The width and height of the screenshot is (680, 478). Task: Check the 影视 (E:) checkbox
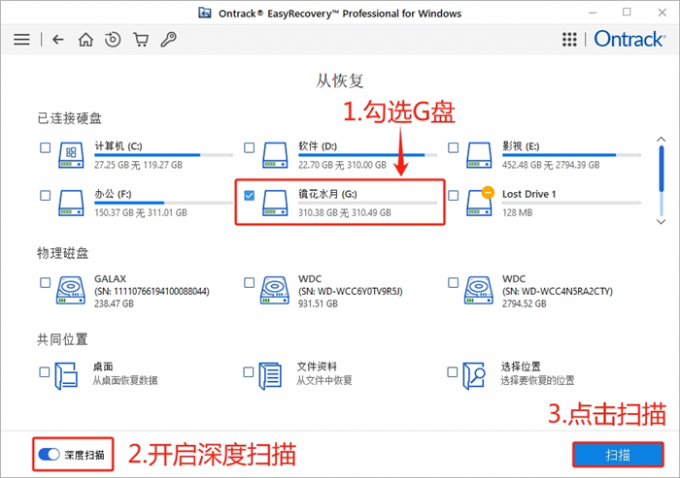(x=453, y=147)
